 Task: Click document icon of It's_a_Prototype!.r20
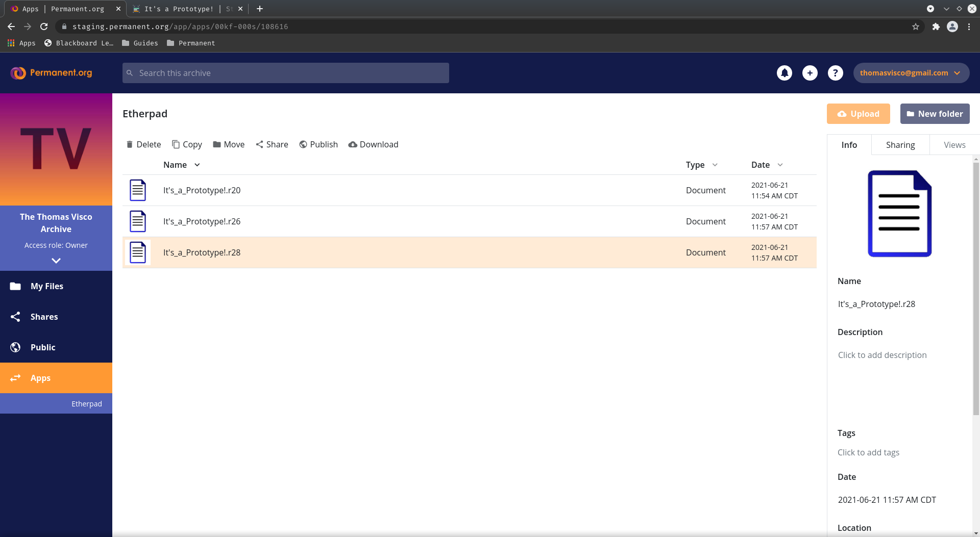click(138, 190)
